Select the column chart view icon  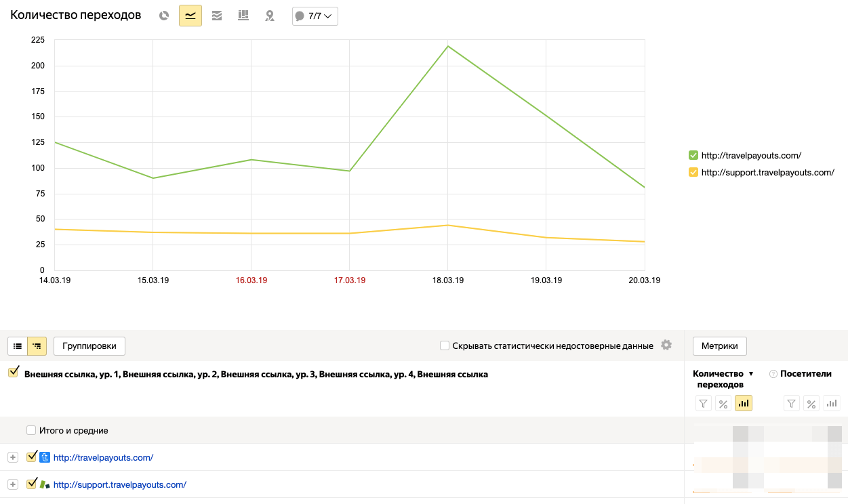coord(243,16)
